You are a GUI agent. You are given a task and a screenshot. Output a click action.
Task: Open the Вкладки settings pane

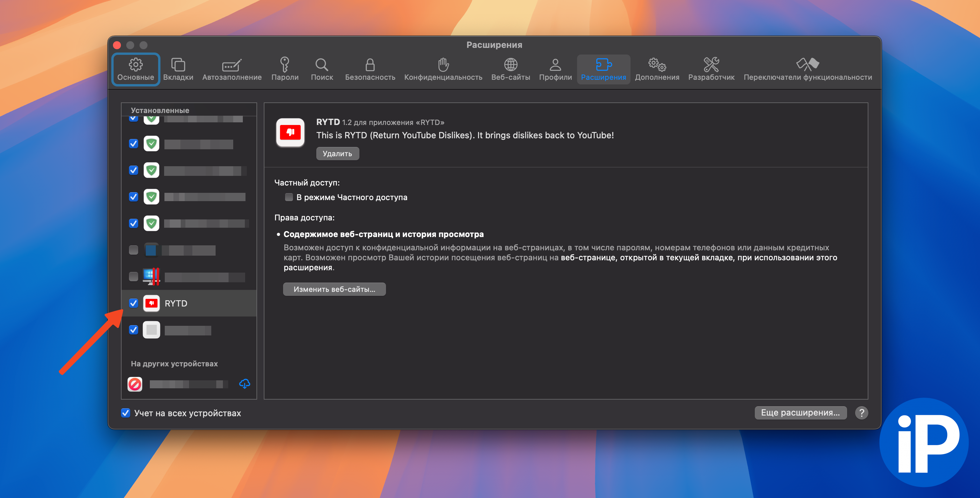pyautogui.click(x=178, y=70)
